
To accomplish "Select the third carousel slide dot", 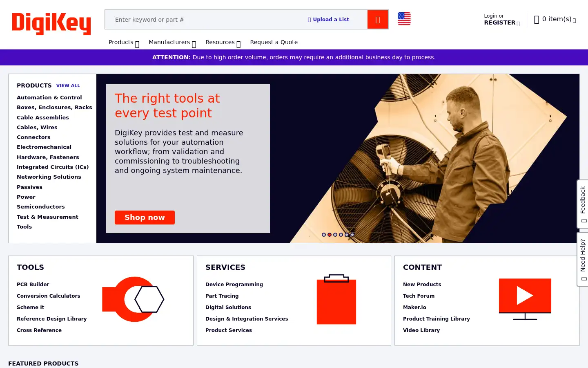I will 335,235.
